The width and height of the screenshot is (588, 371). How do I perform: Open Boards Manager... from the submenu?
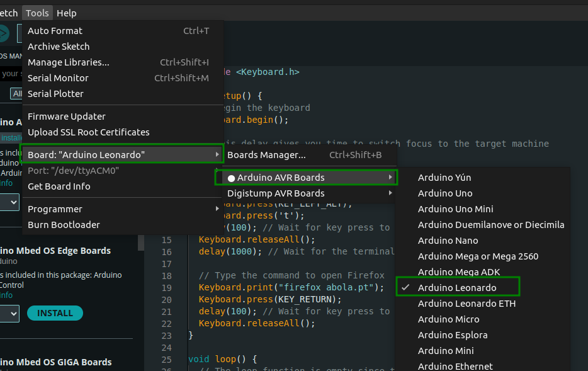coord(266,155)
